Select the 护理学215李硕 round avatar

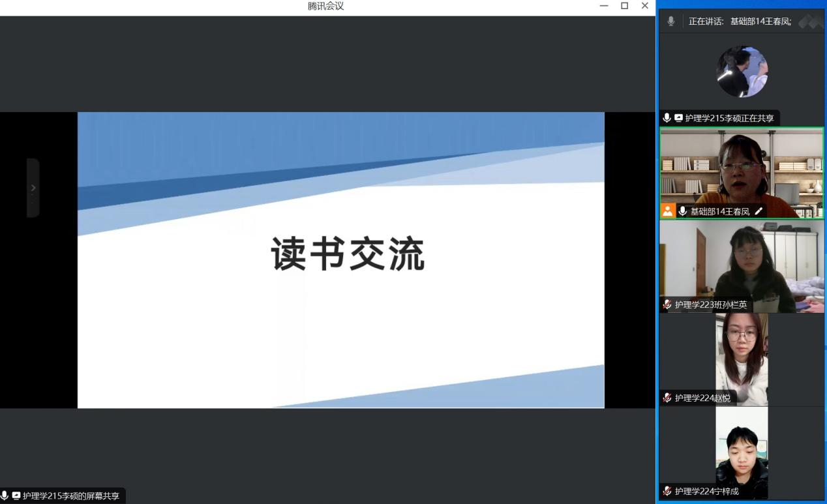click(x=742, y=72)
